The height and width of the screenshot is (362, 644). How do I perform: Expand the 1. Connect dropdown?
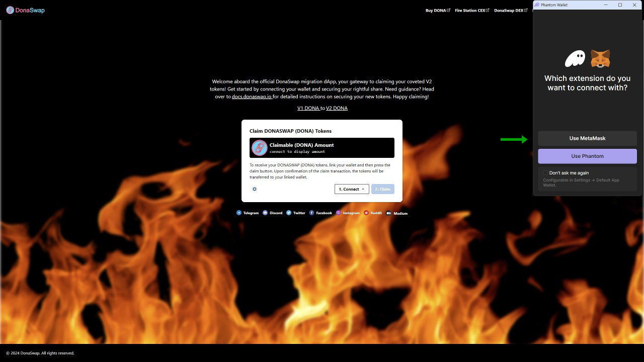tap(352, 189)
